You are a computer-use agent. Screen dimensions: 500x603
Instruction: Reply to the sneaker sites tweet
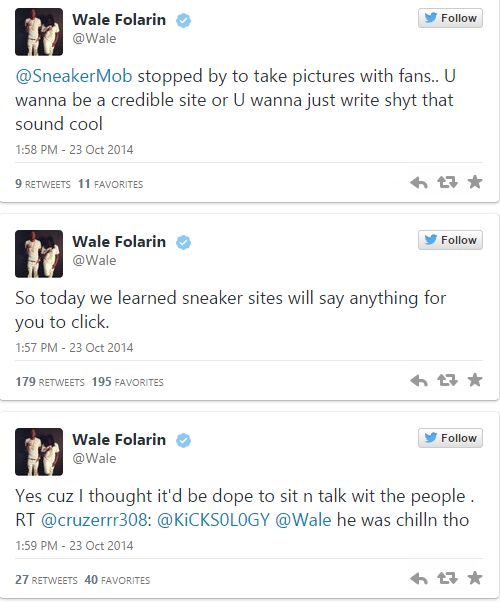[419, 381]
